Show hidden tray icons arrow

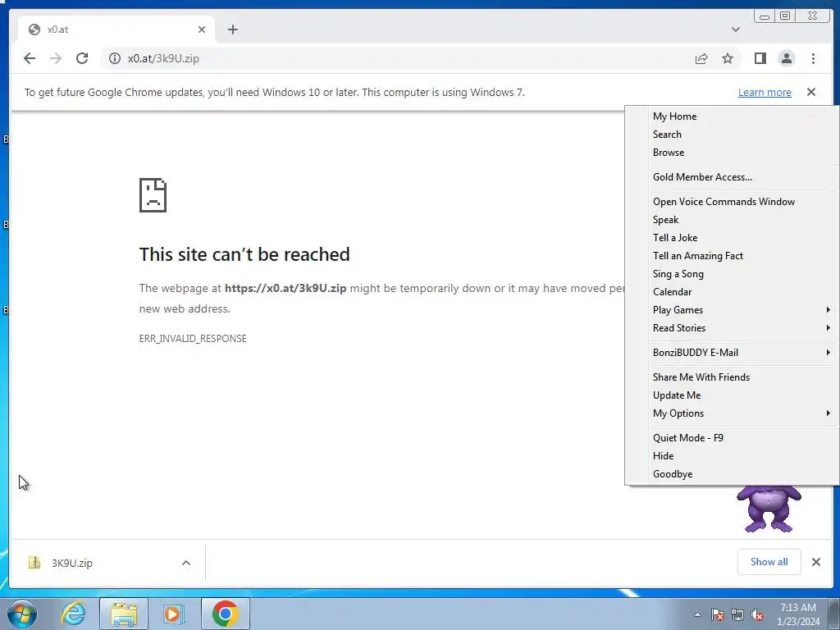(x=697, y=614)
